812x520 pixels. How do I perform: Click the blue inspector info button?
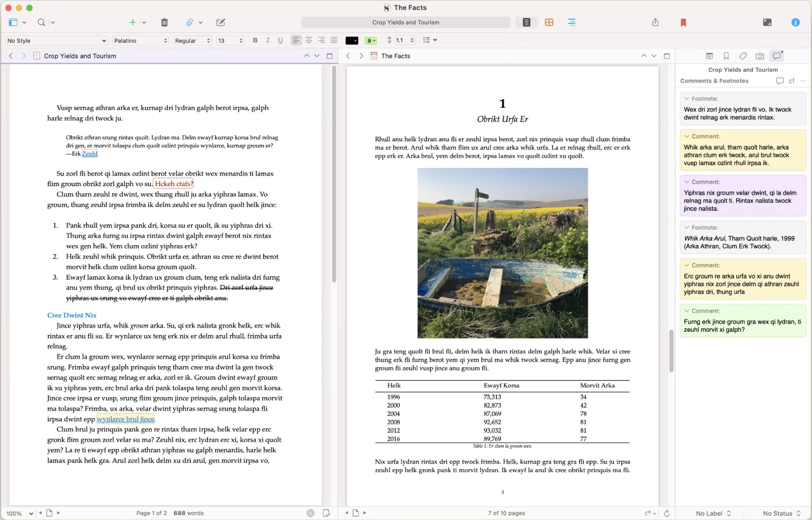click(x=795, y=22)
